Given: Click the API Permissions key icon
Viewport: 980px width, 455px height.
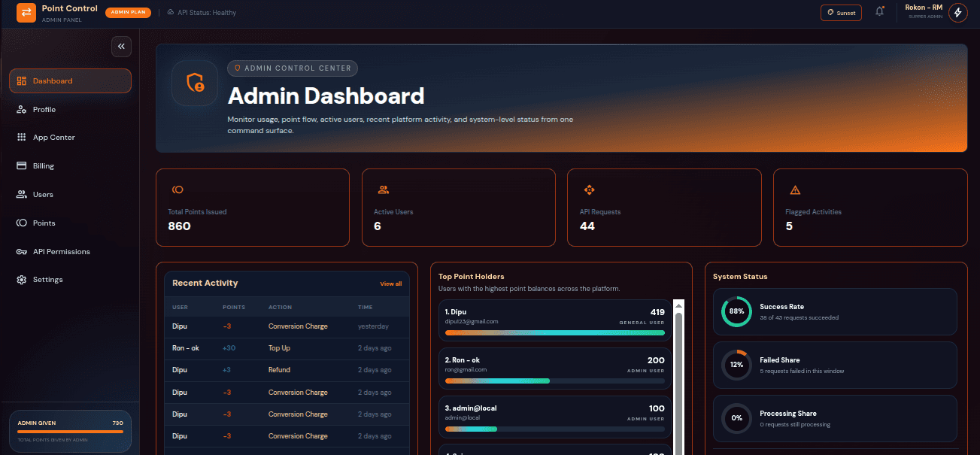Looking at the screenshot, I should (21, 252).
